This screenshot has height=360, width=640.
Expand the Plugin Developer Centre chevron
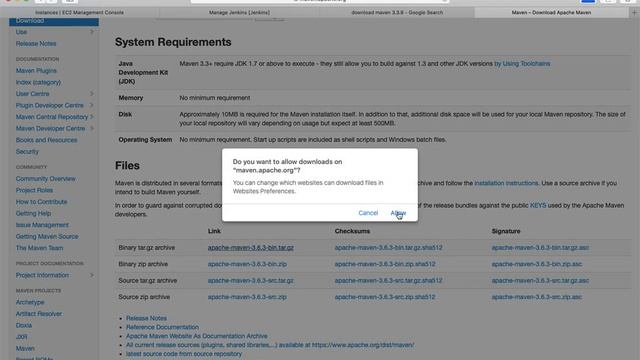(x=92, y=105)
